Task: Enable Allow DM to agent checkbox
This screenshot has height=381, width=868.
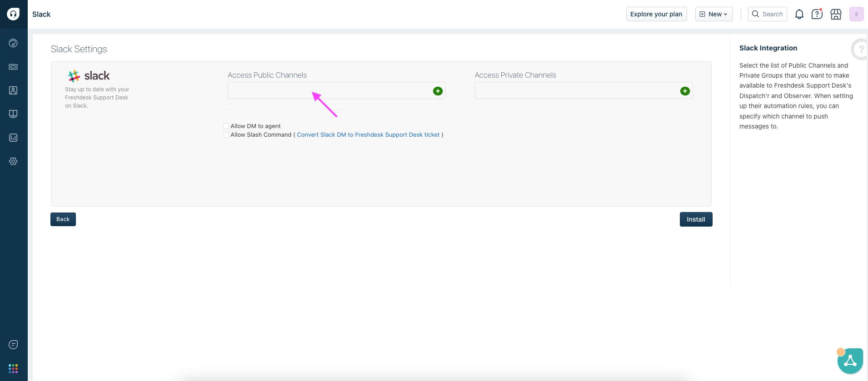Action: (226, 126)
